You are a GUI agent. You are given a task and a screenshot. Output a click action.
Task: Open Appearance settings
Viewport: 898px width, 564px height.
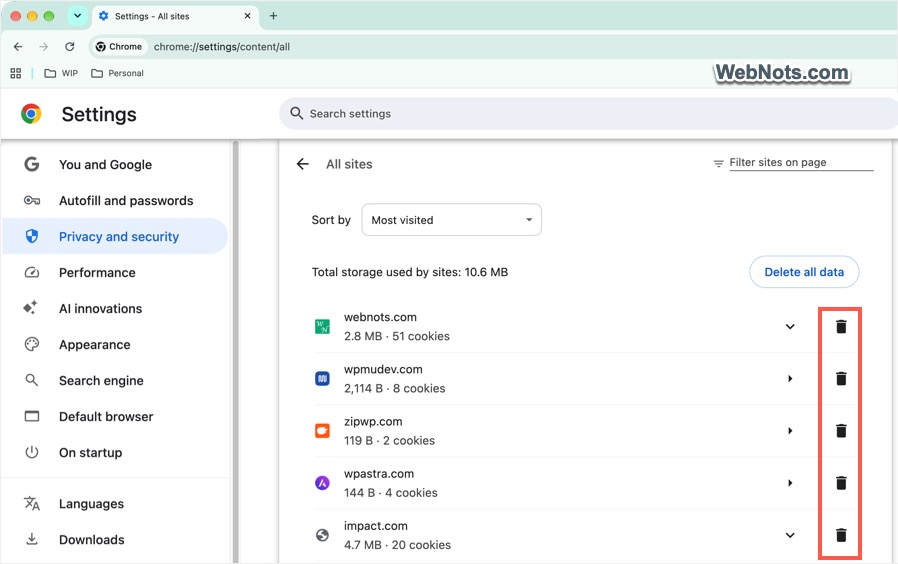[94, 345]
